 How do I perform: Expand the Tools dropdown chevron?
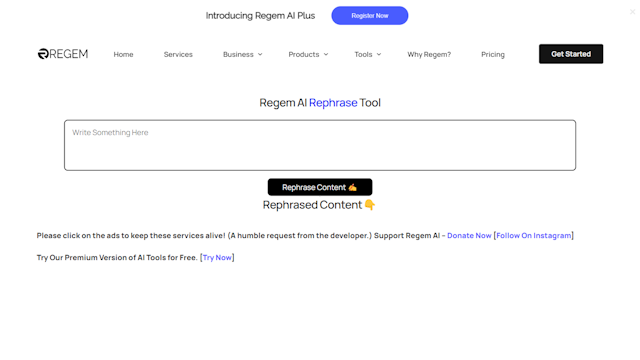[379, 54]
